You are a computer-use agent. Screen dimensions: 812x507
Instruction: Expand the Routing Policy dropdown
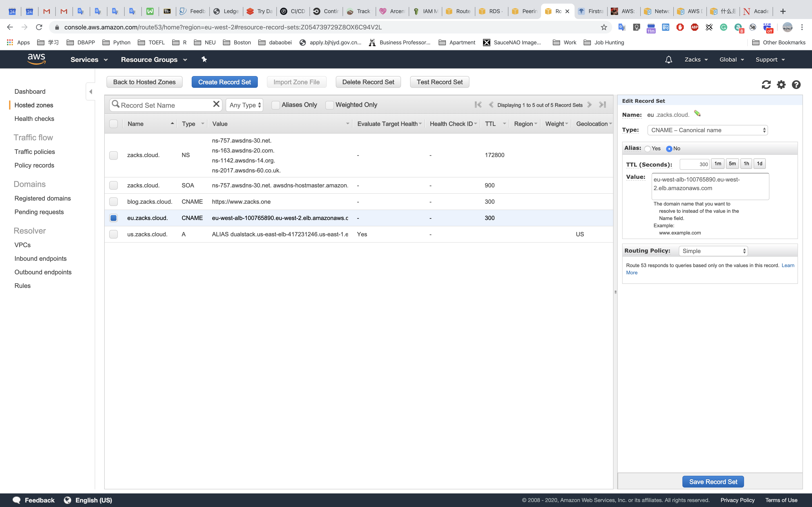tap(713, 251)
